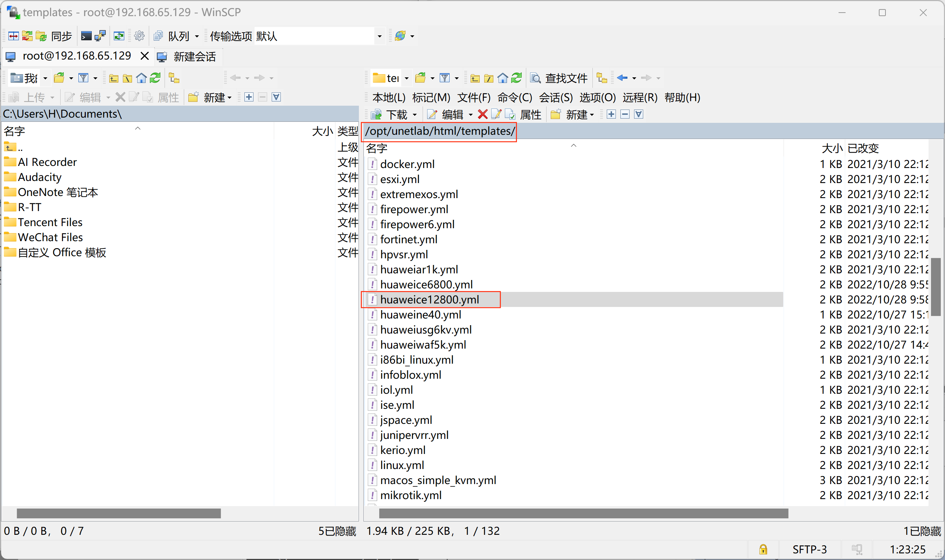Click the remote open directory folder icon

[421, 78]
